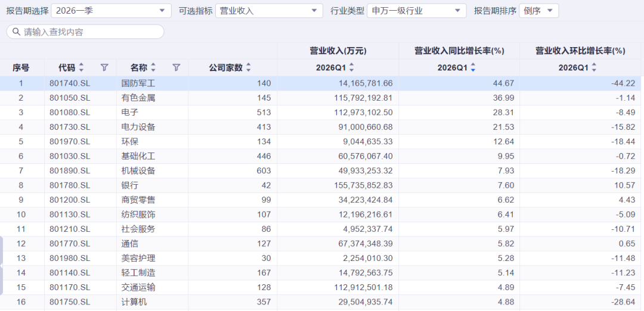This screenshot has width=644, height=311.
Task: Click code cell 801730.SL
Action: 69,127
